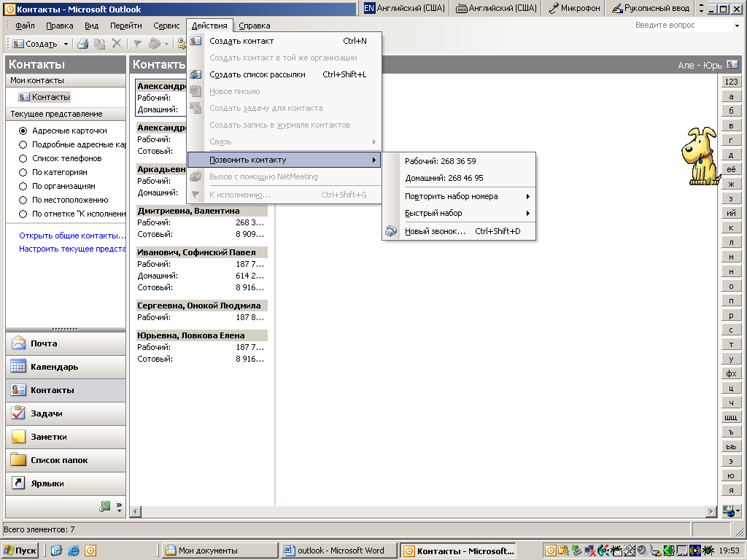The image size is (747, 560).
Task: Click the first quick launch icon after Пуск
Action: 56,551
